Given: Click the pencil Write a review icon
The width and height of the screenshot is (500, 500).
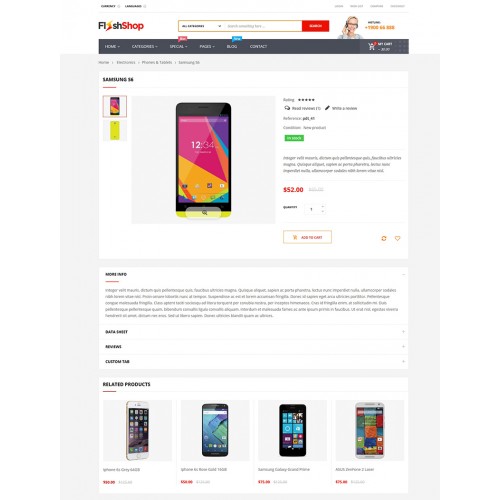Looking at the screenshot, I should tap(327, 108).
